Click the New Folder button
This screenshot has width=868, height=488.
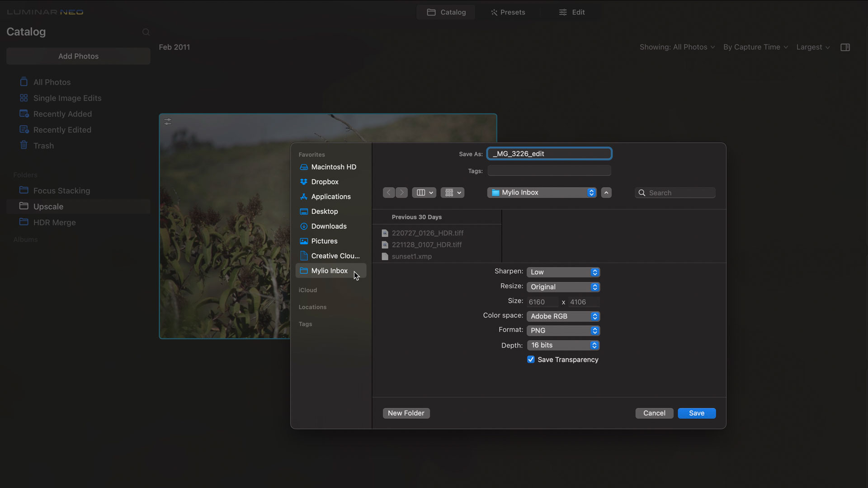(406, 413)
